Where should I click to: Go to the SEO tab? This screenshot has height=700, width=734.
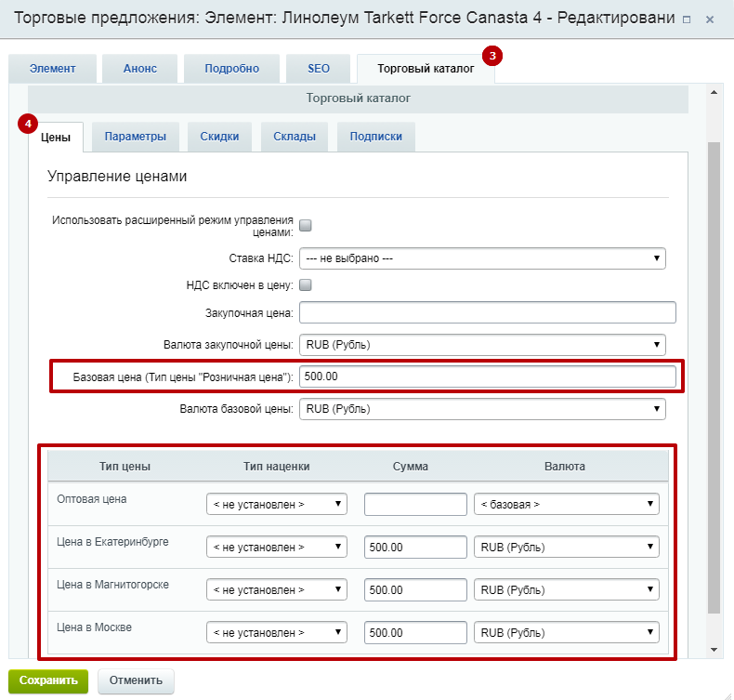click(x=319, y=69)
